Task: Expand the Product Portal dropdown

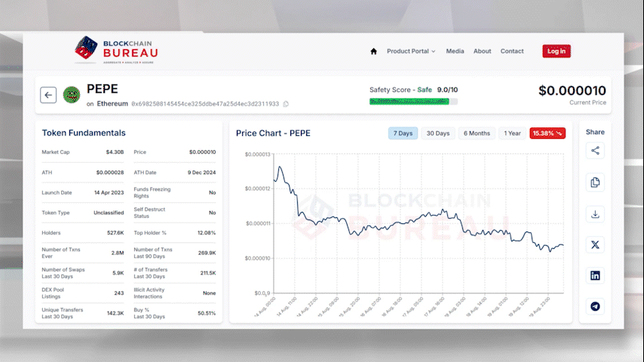Action: tap(411, 51)
